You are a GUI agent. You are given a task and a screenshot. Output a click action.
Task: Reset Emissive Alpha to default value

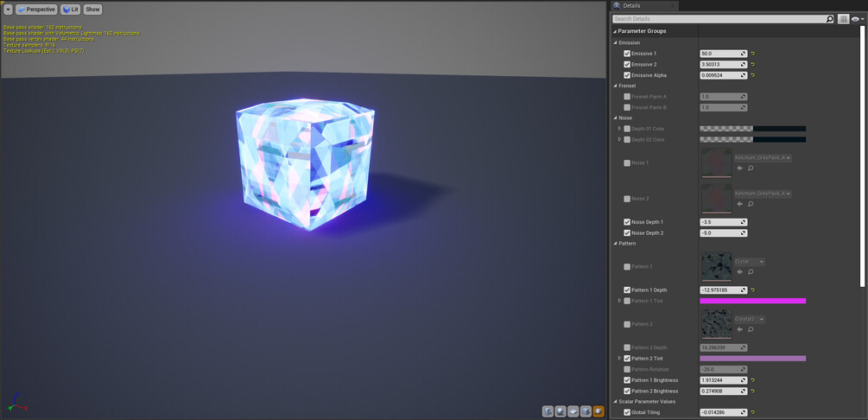(753, 75)
